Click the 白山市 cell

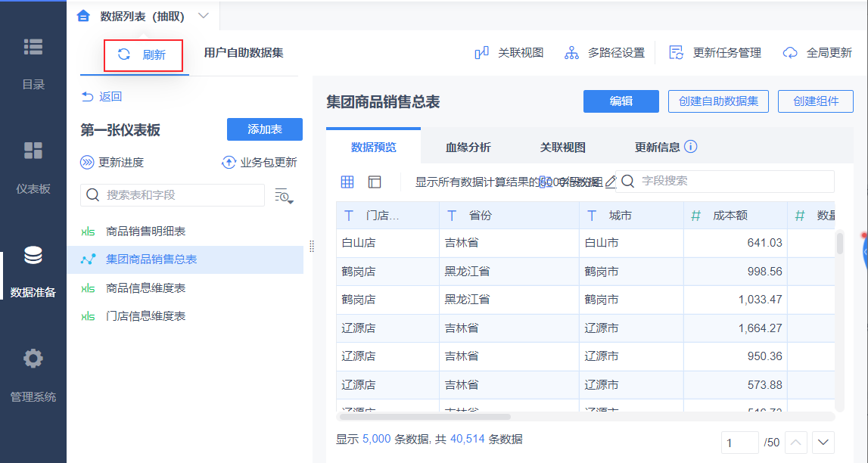click(632, 243)
